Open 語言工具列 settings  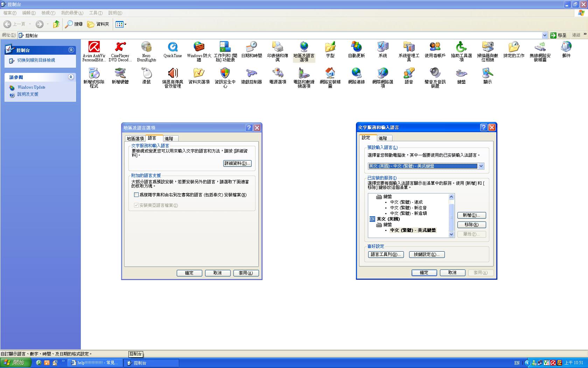pos(385,254)
